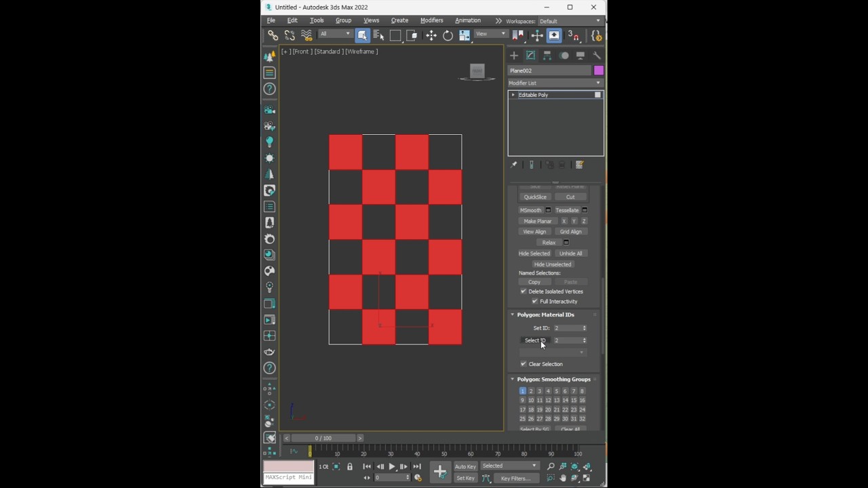Toggle the 3D Snaps magnet icon
Image resolution: width=868 pixels, height=488 pixels.
[x=573, y=35]
